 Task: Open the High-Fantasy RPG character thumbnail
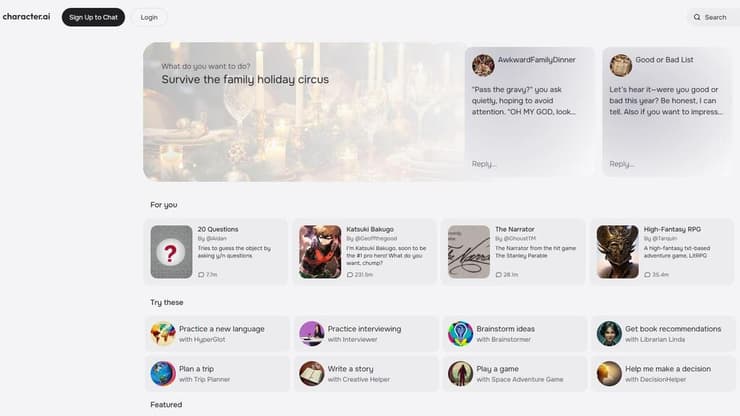click(x=617, y=252)
